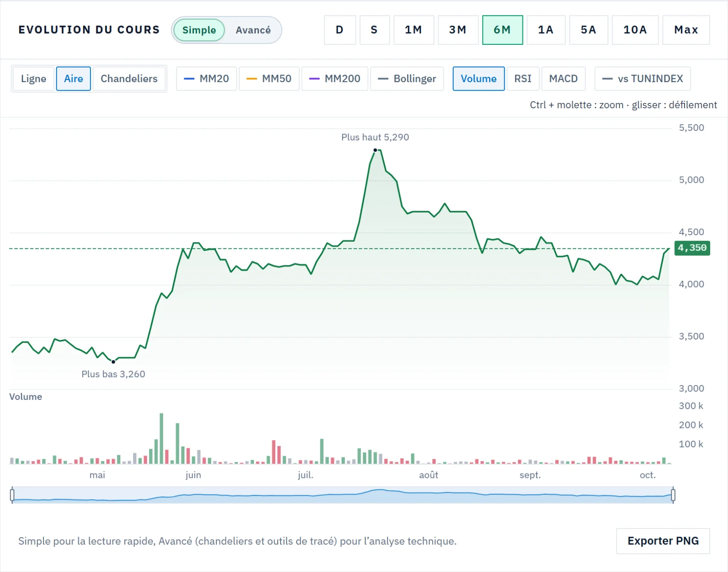
Task: Select the Aire chart type
Action: 73,79
